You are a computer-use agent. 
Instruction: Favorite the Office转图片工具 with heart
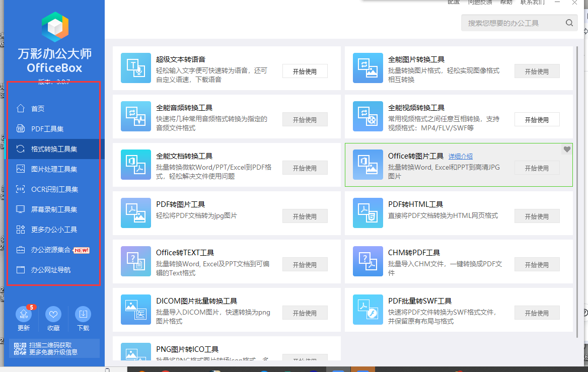567,149
